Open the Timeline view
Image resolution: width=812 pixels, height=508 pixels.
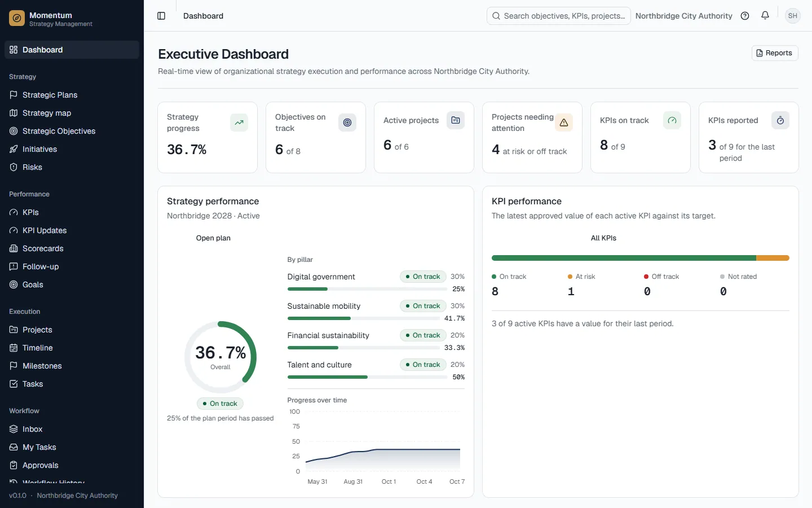coord(72,348)
